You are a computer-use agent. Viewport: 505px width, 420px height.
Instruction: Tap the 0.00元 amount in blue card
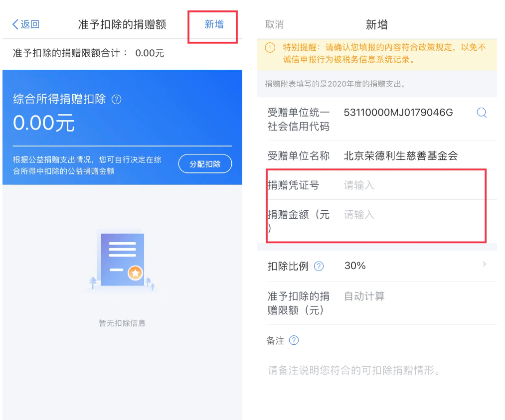tap(44, 123)
